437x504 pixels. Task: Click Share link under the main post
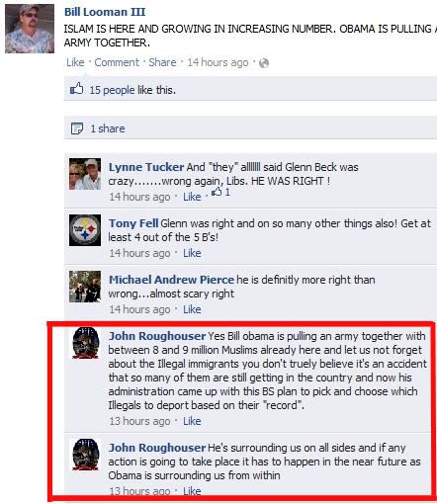pos(162,62)
